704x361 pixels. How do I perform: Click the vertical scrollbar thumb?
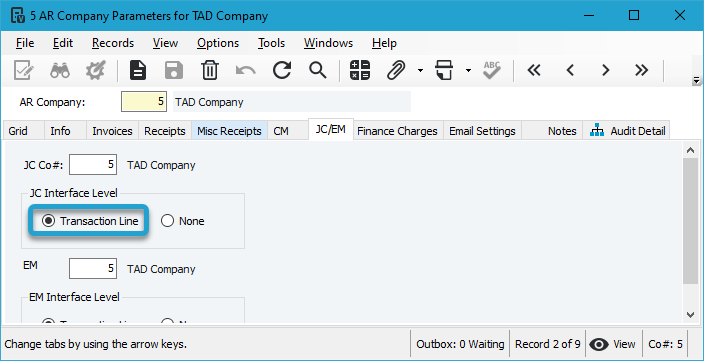(x=691, y=221)
